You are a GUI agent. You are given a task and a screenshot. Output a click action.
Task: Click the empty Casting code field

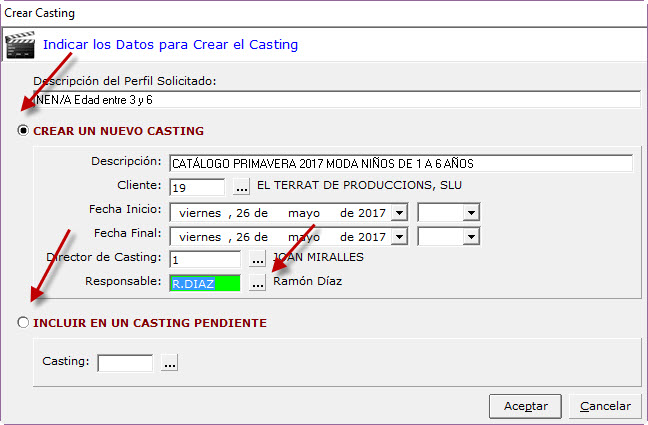(125, 363)
